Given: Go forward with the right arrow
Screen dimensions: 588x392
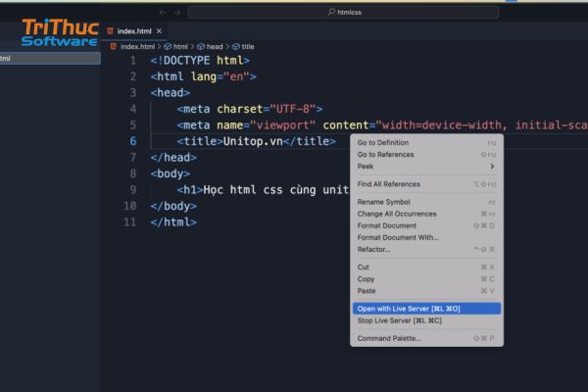Looking at the screenshot, I should (x=177, y=13).
